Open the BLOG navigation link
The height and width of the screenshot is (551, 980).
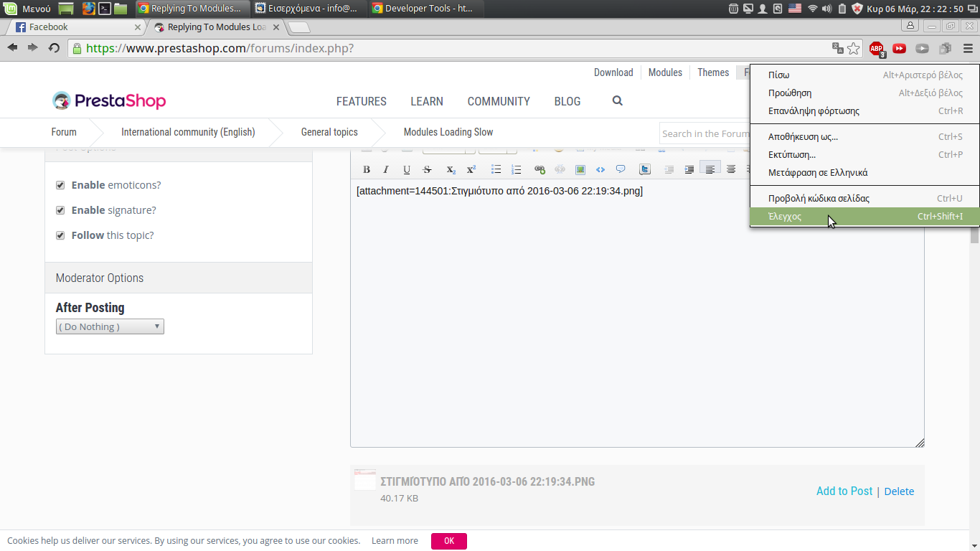click(x=567, y=101)
